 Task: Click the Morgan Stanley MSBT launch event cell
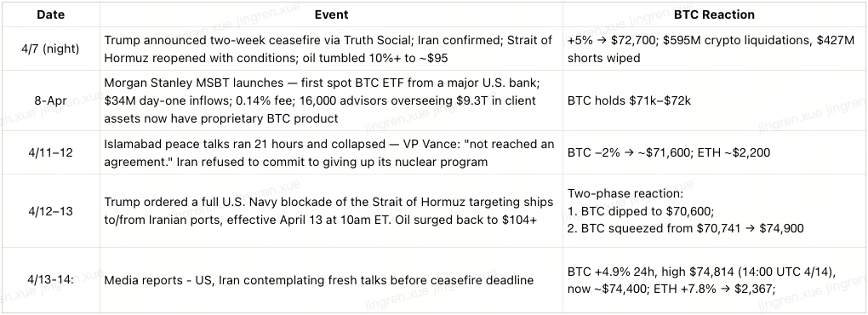[331, 100]
